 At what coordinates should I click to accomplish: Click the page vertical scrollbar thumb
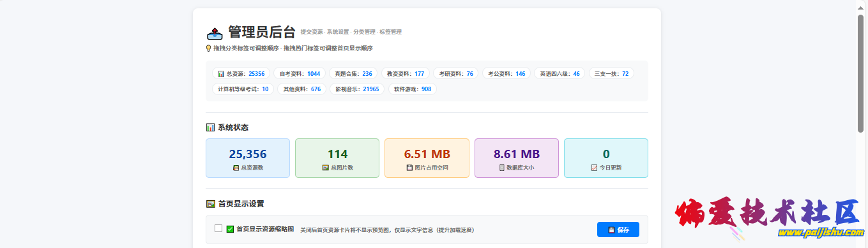point(861,73)
